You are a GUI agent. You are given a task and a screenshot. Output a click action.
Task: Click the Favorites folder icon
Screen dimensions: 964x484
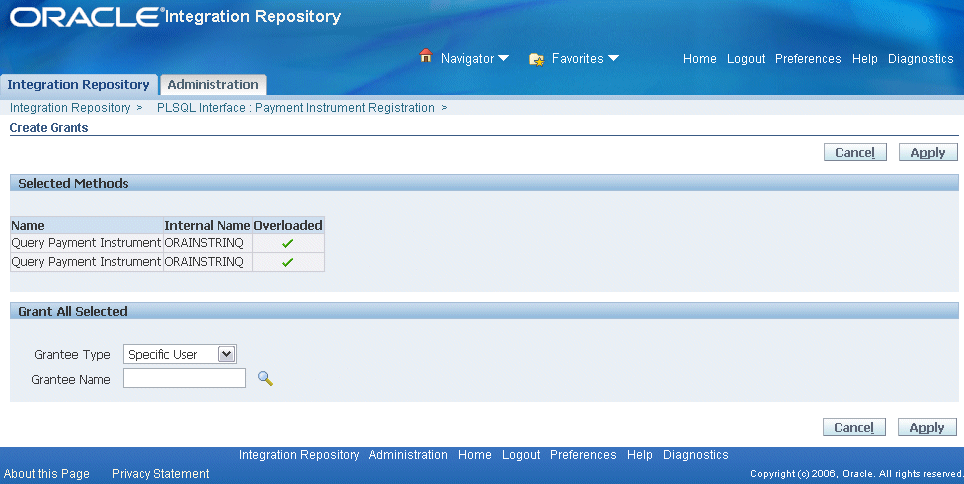(536, 59)
